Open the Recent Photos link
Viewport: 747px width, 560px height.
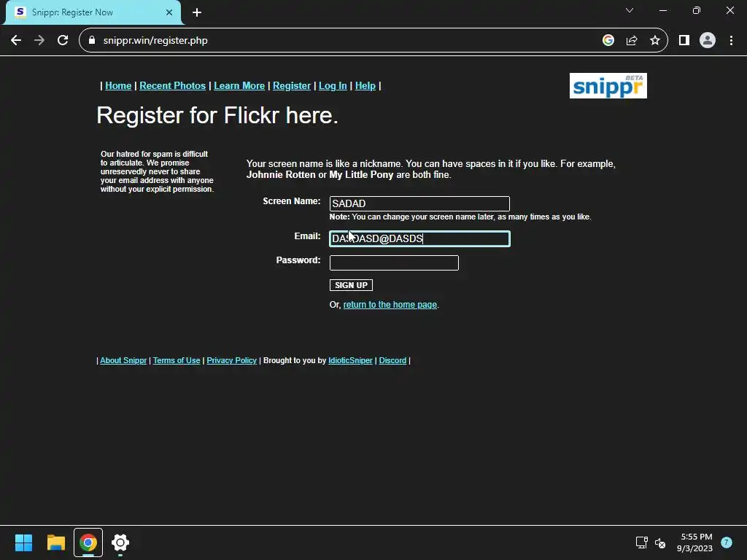[172, 86]
